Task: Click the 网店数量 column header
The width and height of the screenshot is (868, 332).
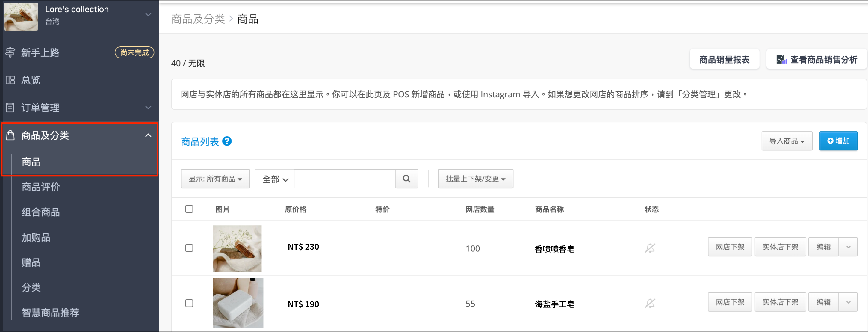Action: click(x=480, y=209)
